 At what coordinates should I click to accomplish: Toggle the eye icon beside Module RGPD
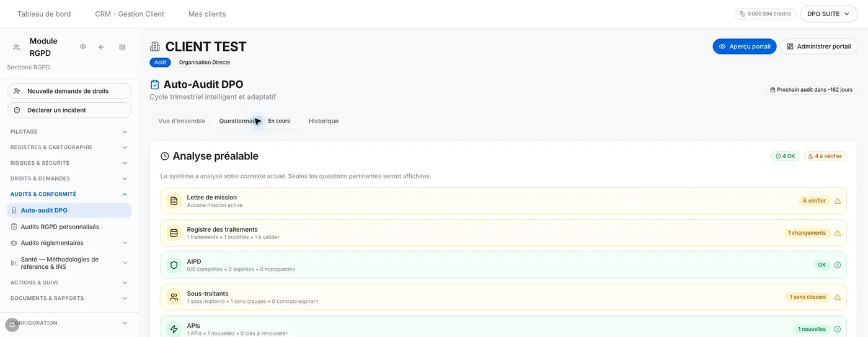83,47
